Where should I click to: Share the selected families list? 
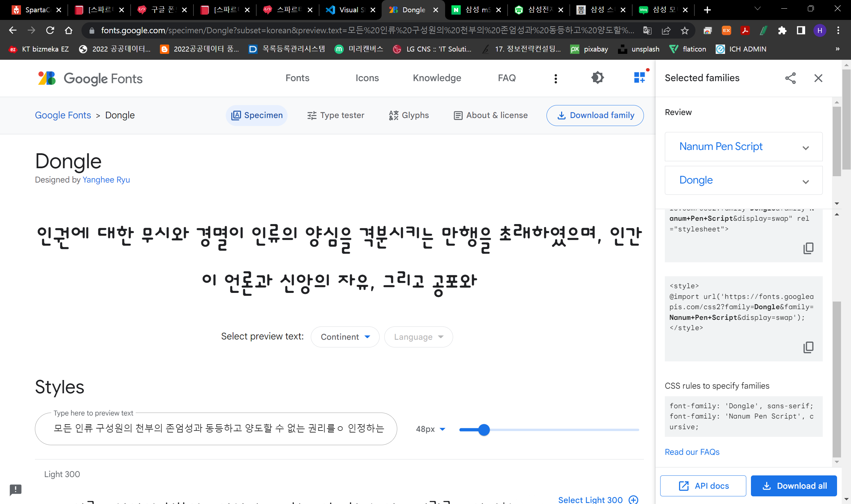[x=790, y=78]
